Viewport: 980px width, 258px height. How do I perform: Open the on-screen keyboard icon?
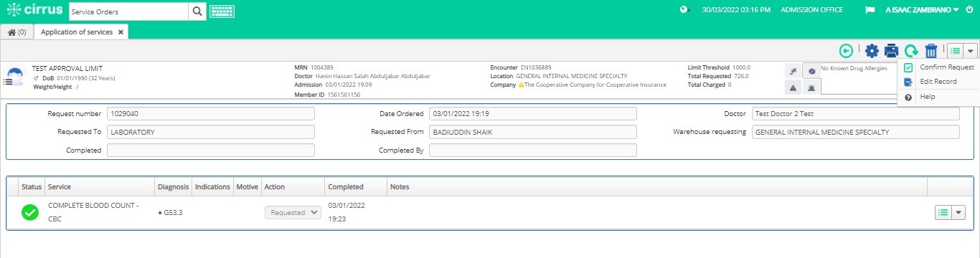(222, 11)
